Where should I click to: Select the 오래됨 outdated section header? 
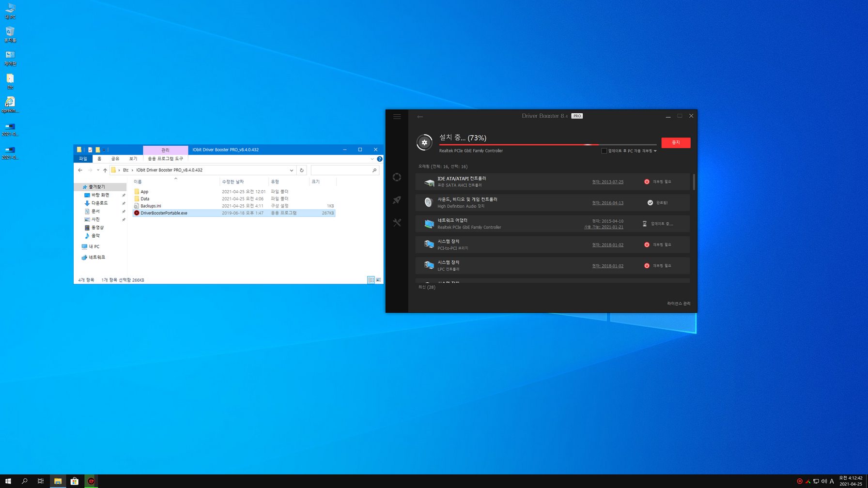click(443, 167)
